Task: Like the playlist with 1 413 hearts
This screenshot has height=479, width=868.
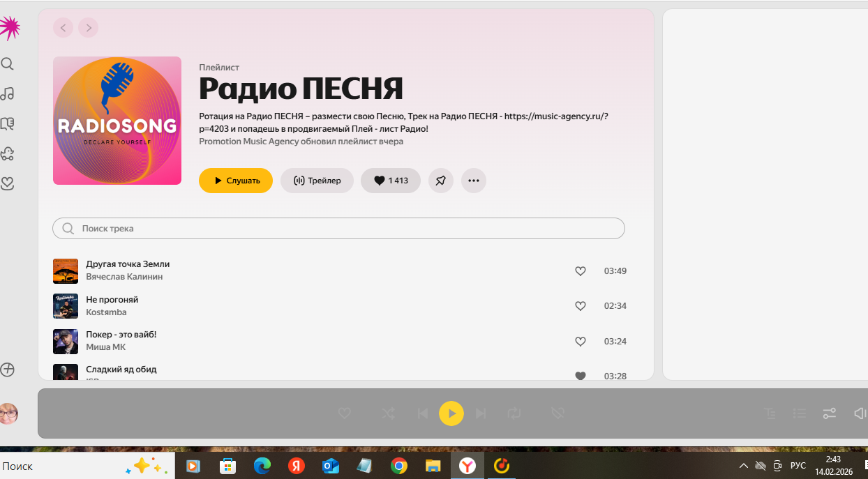Action: (x=391, y=181)
